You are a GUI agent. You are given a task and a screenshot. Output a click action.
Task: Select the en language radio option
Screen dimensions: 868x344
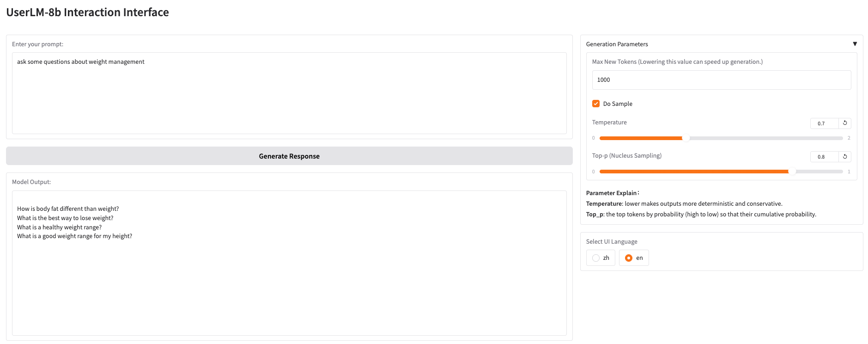click(629, 258)
